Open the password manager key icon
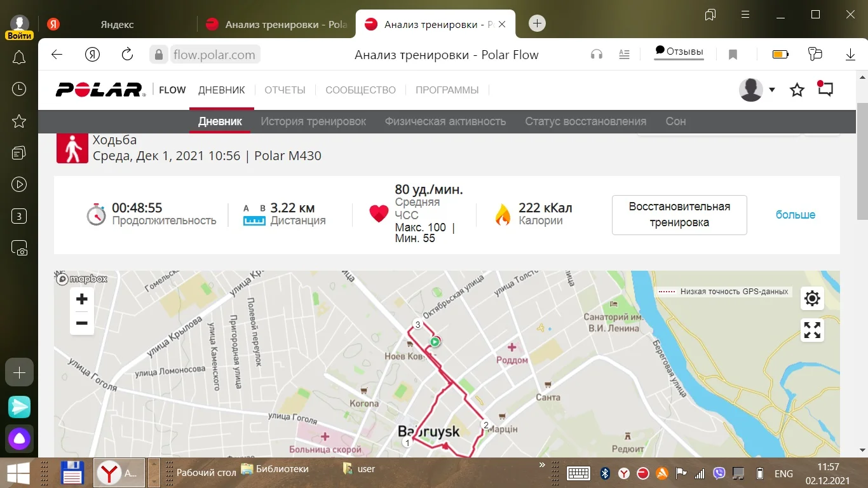Image resolution: width=868 pixels, height=488 pixels. point(815,55)
